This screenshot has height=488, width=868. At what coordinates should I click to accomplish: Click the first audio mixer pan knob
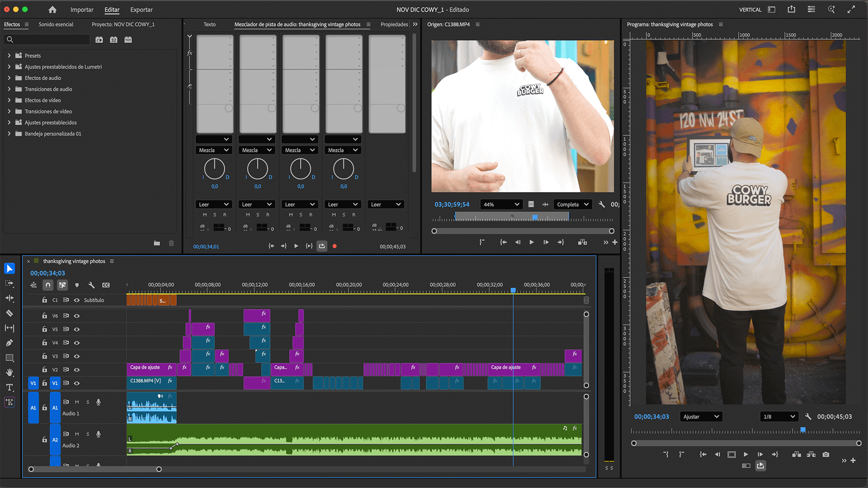pyautogui.click(x=214, y=169)
